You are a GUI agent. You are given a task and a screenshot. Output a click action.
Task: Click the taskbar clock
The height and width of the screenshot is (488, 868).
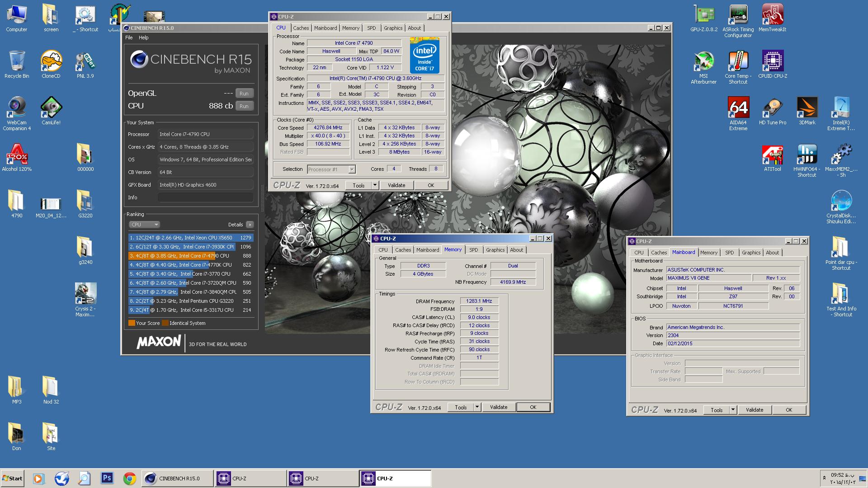tap(842, 479)
